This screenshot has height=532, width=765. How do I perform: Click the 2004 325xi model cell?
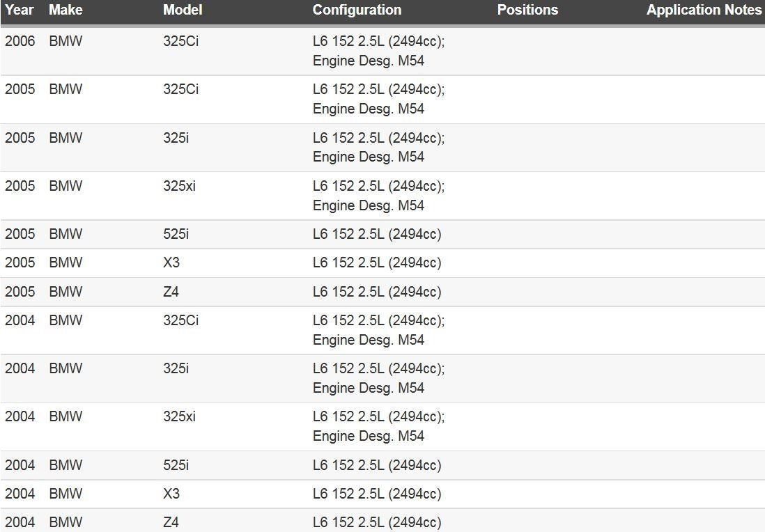tap(179, 416)
